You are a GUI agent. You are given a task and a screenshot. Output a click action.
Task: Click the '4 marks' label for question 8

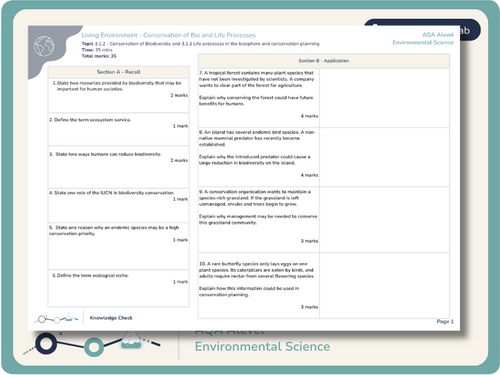(309, 175)
